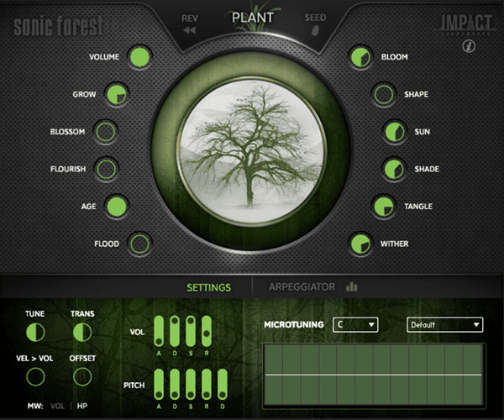Adjust the GROW knob

pyautogui.click(x=117, y=94)
